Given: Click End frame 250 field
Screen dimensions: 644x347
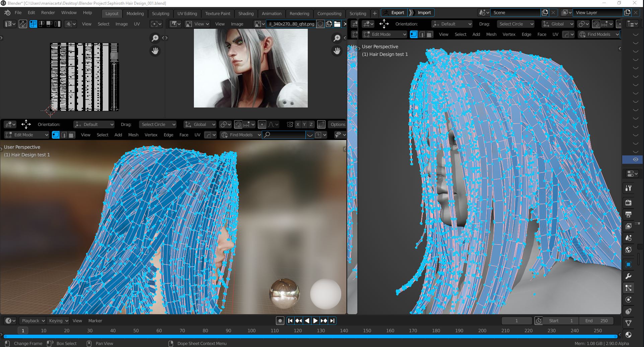Looking at the screenshot, I should tap(596, 321).
